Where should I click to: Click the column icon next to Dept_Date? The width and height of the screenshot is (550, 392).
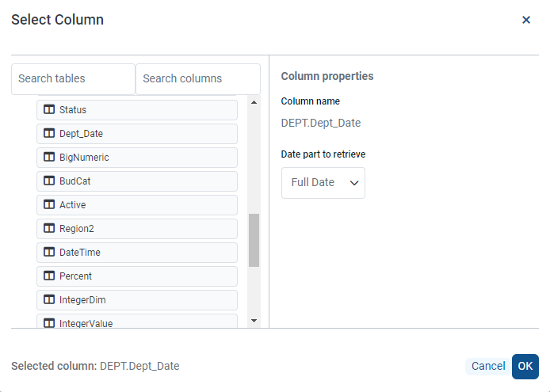click(49, 134)
